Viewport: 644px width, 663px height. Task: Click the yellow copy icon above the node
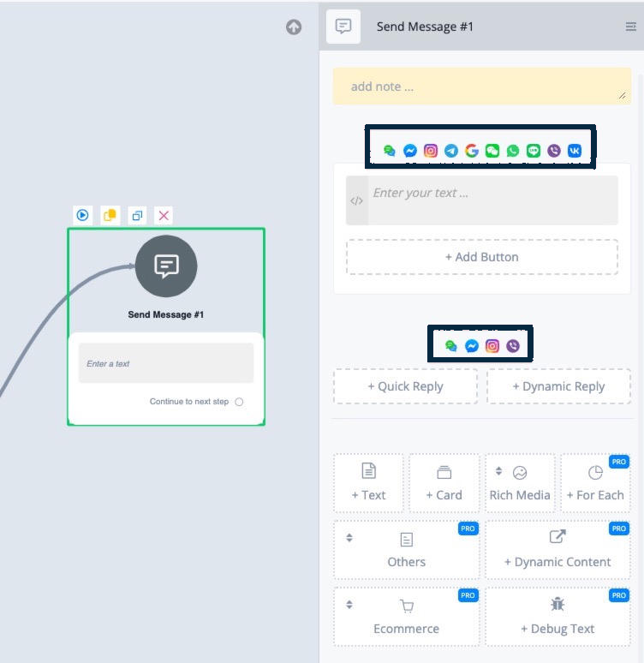(x=110, y=215)
